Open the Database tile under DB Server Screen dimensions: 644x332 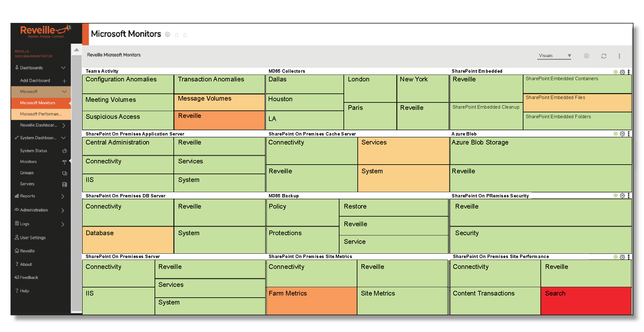(x=128, y=240)
